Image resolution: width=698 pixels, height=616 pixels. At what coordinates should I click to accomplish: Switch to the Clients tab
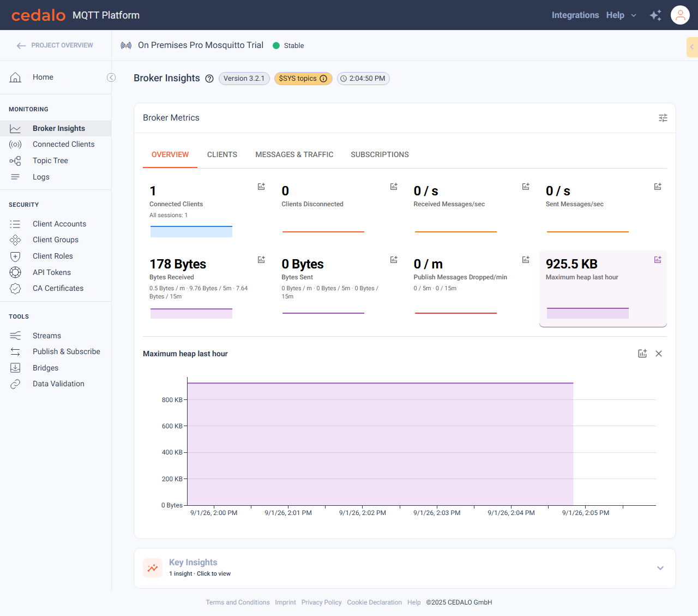pyautogui.click(x=222, y=155)
